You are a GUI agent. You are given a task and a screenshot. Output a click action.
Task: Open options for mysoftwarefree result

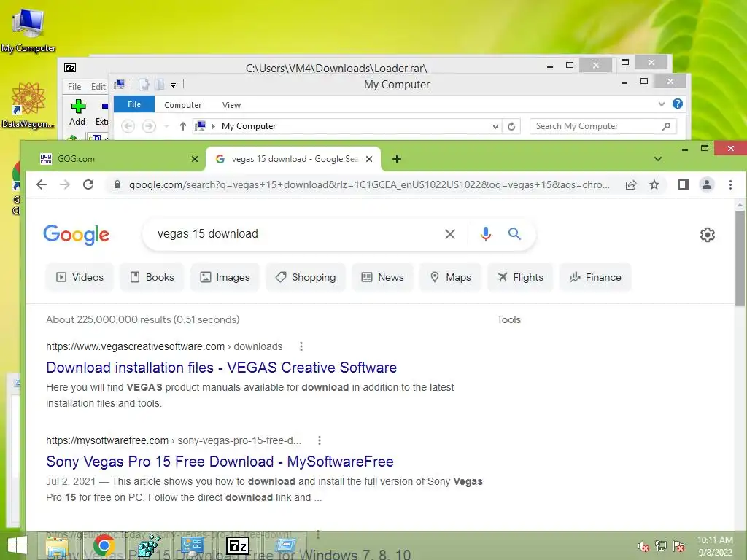pos(320,440)
